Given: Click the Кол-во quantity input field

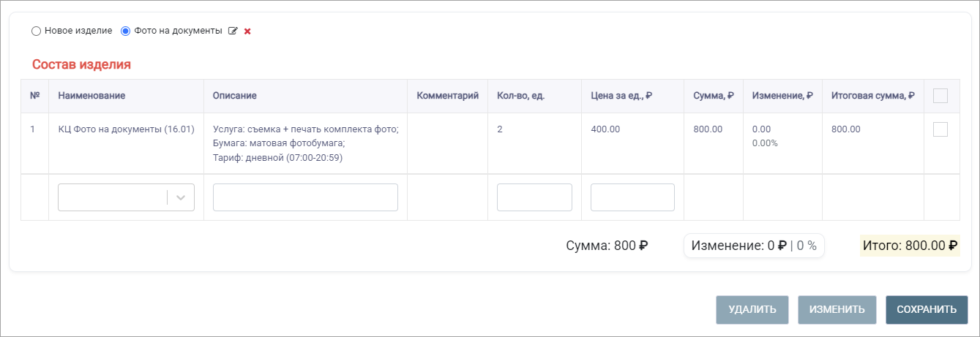Looking at the screenshot, I should pyautogui.click(x=534, y=197).
